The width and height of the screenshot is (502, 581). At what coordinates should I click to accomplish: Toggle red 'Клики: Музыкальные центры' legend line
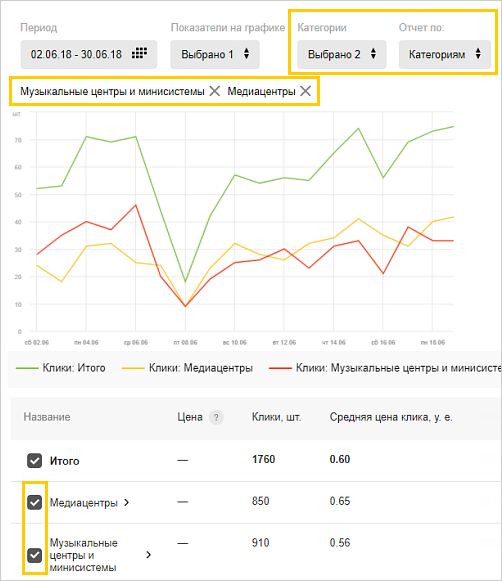[385, 368]
